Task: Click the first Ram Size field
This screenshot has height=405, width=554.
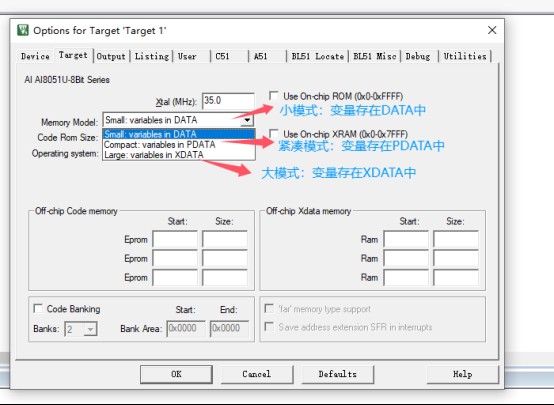Action: point(456,239)
